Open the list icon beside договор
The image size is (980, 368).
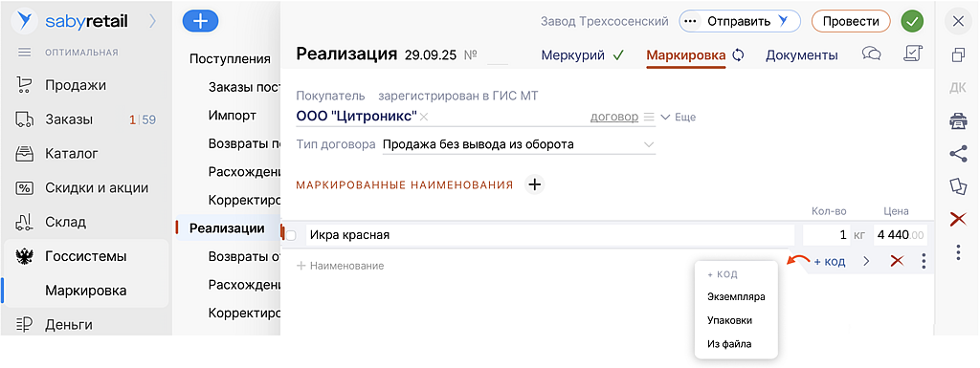pyautogui.click(x=649, y=117)
